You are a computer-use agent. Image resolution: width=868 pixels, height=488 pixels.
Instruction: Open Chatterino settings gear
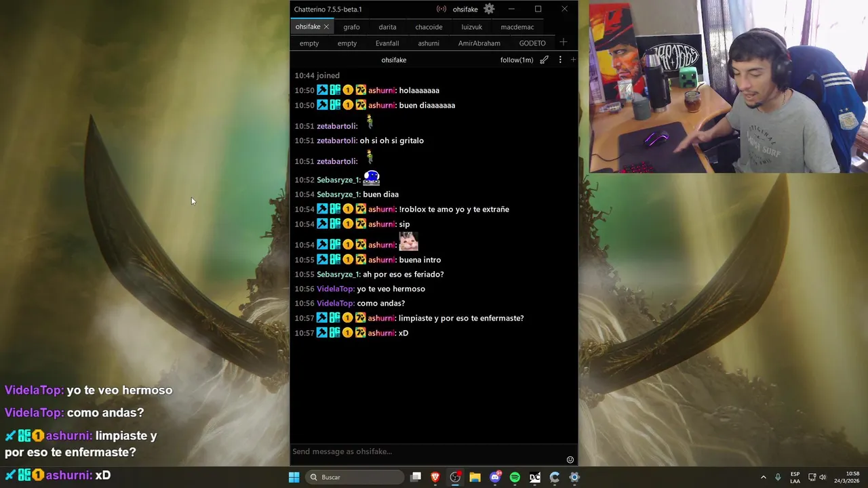tap(489, 9)
